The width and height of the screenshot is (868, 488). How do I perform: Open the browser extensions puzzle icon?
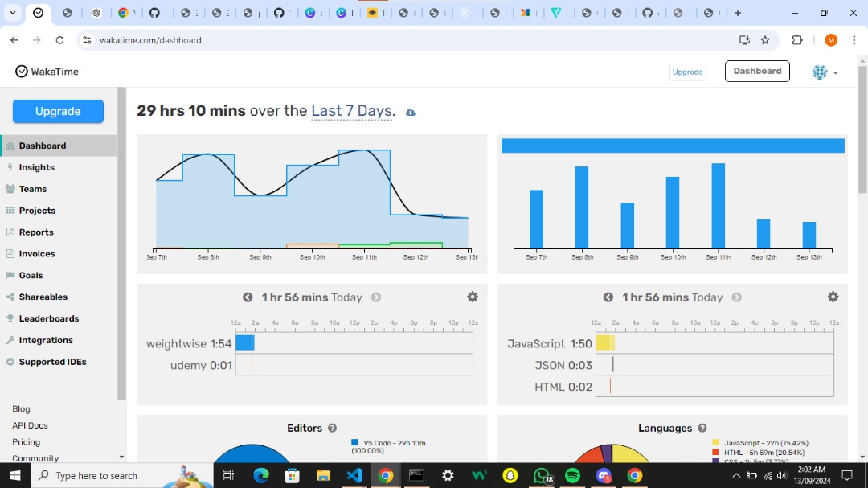tap(797, 40)
